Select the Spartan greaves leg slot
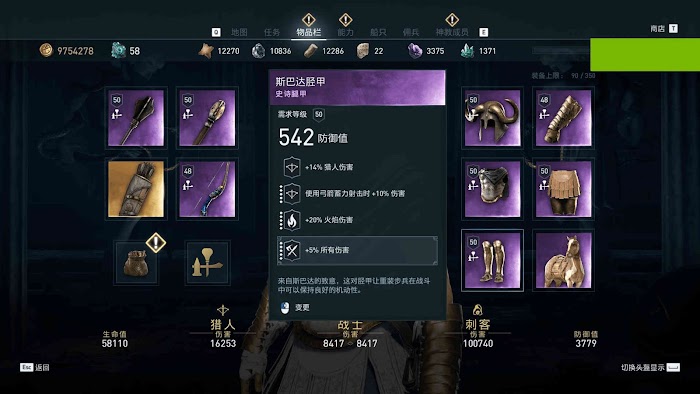Viewport: 700px width, 394px height. (x=492, y=260)
